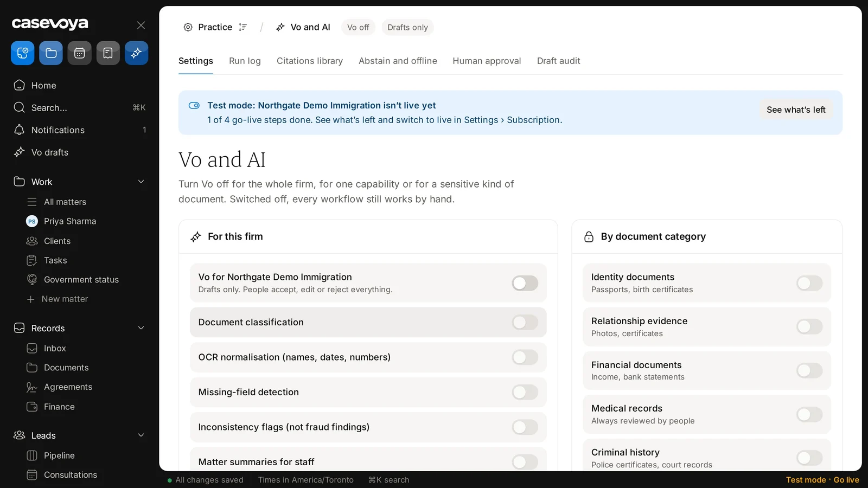868x488 pixels.
Task: Close the sidebar with the X icon
Action: coord(141,25)
